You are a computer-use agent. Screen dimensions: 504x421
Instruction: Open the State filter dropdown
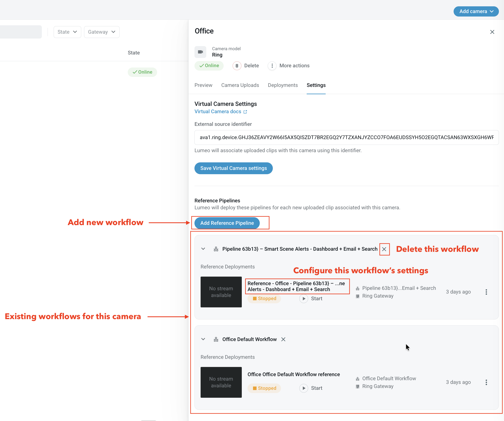click(x=67, y=32)
